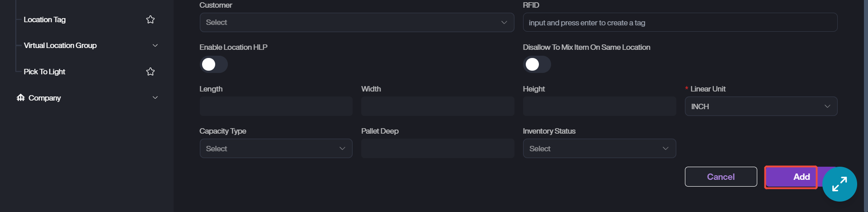Click the teal expand fullscreen button
The height and width of the screenshot is (212, 868).
(839, 184)
